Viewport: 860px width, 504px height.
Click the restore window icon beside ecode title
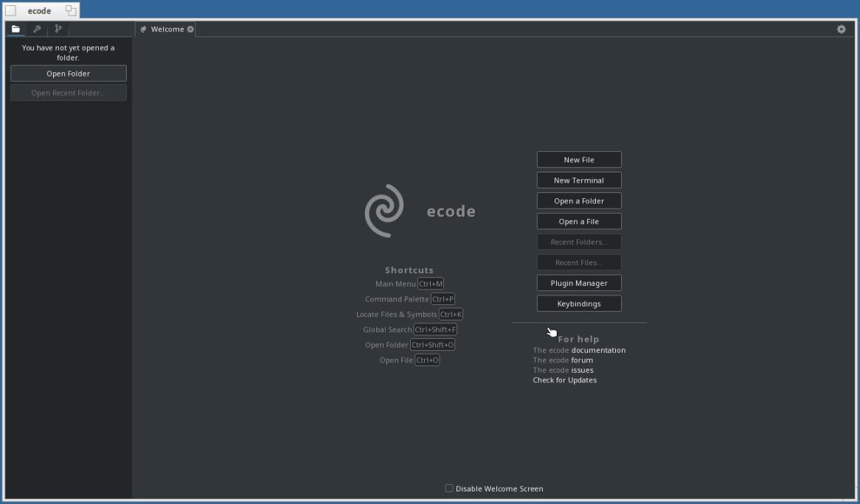pos(71,10)
